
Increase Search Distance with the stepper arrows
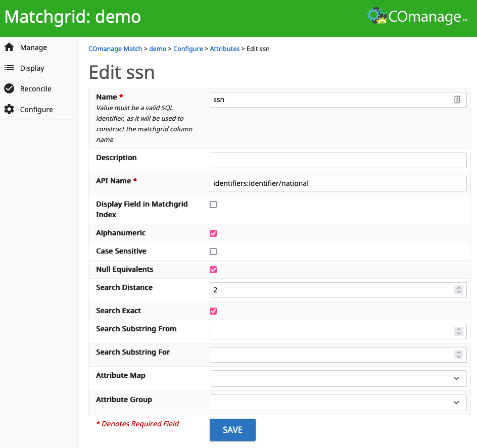point(459,288)
